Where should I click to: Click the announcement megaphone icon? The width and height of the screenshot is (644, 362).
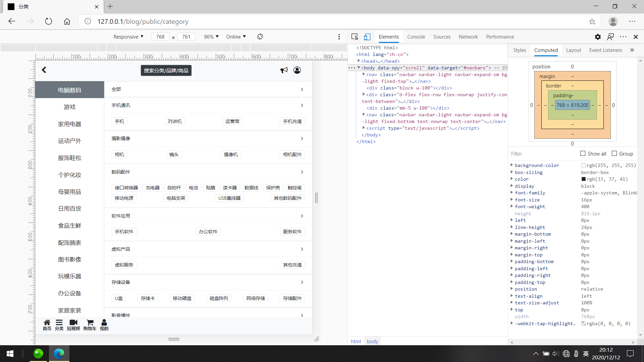click(284, 70)
